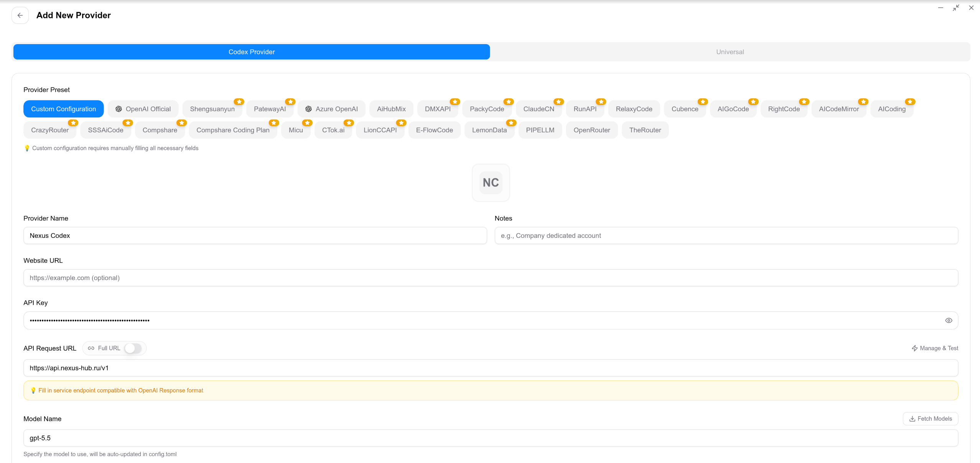Select the E-FlowCode preset
Viewport: 980px width, 463px height.
[435, 130]
